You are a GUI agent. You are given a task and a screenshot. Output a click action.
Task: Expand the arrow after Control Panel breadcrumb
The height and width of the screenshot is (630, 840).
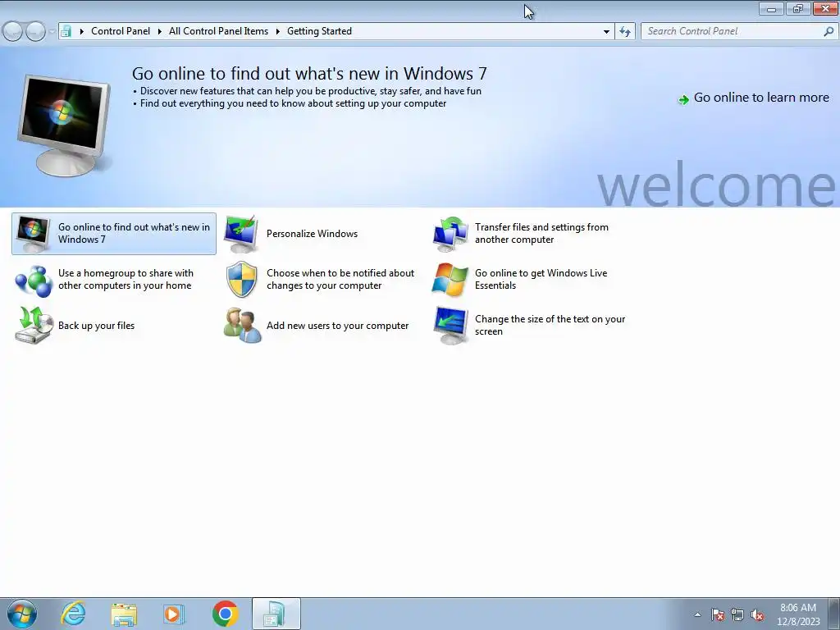(160, 31)
